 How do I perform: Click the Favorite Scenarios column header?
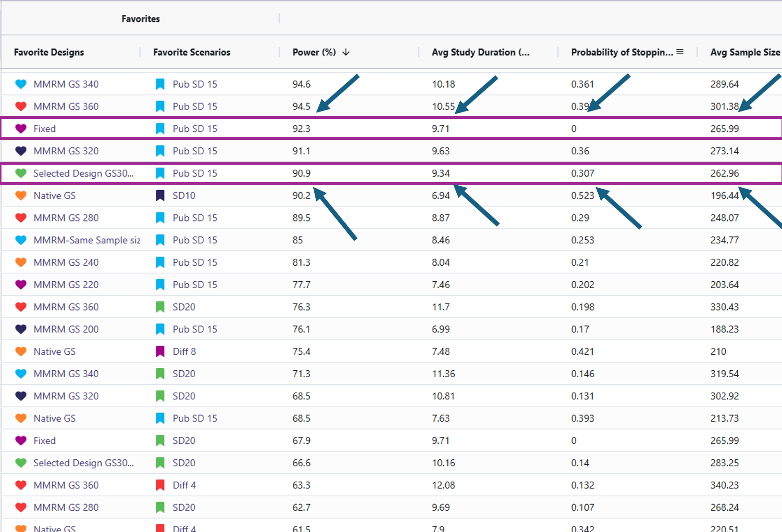click(192, 52)
